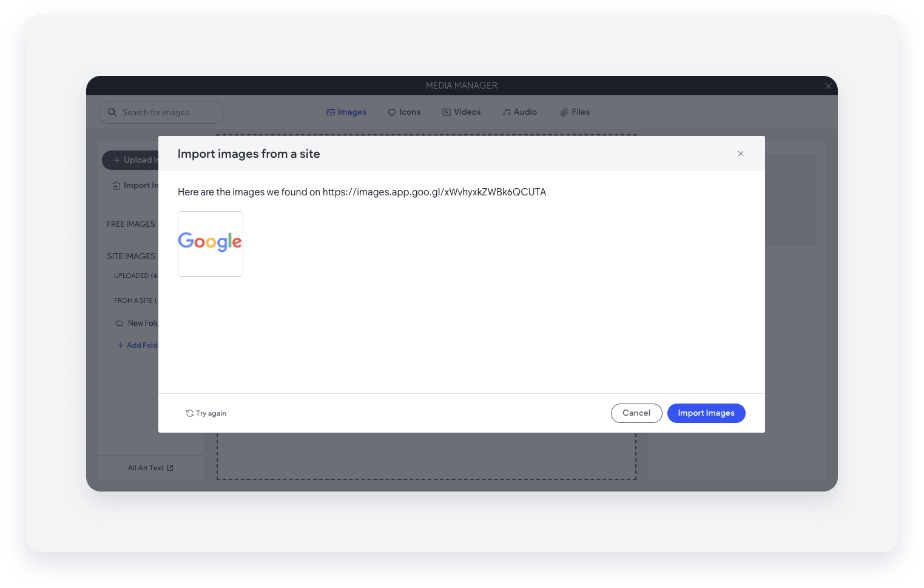
Task: Click the Add Folder link
Action: tap(138, 345)
